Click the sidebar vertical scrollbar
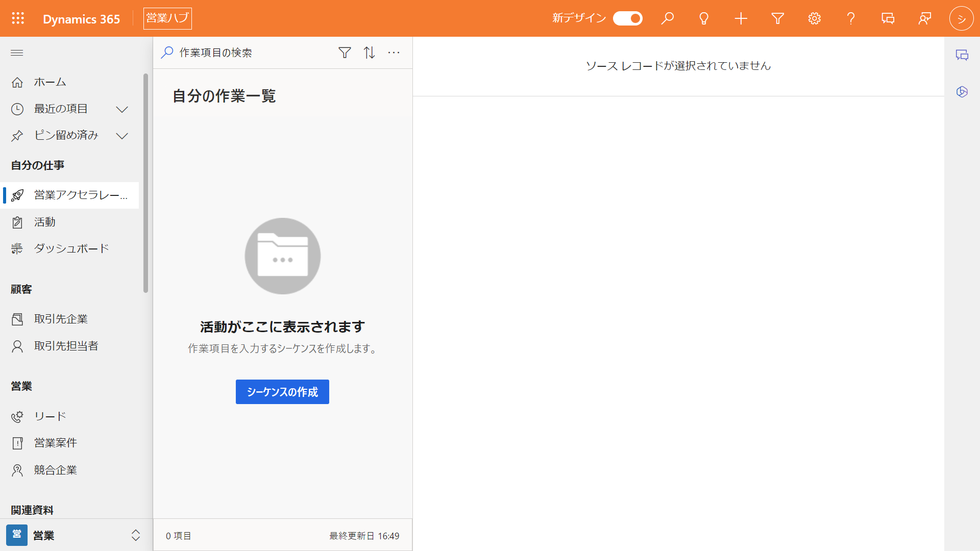 coord(145,184)
